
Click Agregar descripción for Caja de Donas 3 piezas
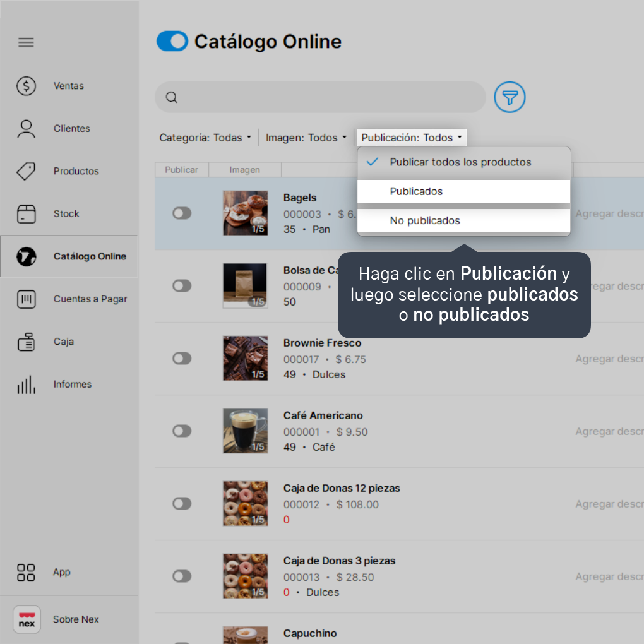click(x=609, y=576)
